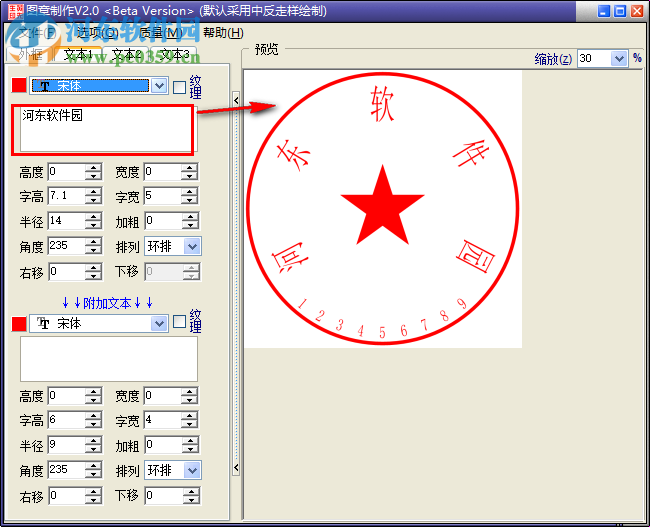Open the 帮助(H) menu

click(223, 33)
